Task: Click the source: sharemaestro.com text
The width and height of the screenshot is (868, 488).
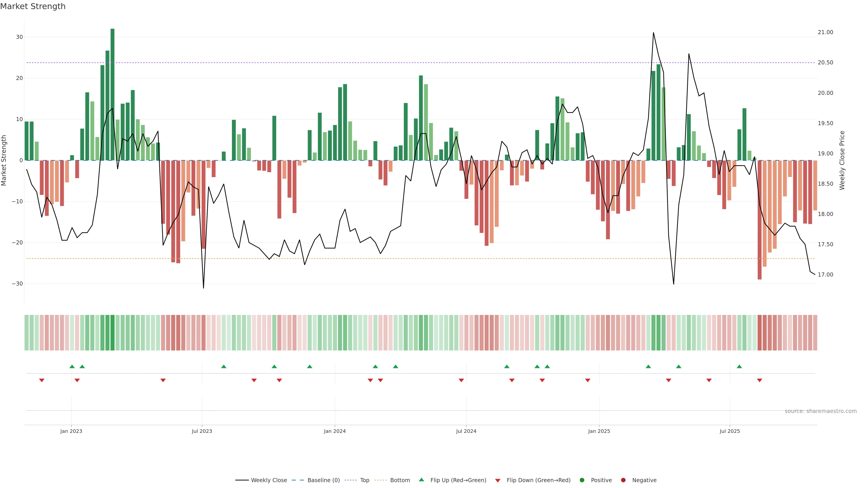Action: [821, 411]
